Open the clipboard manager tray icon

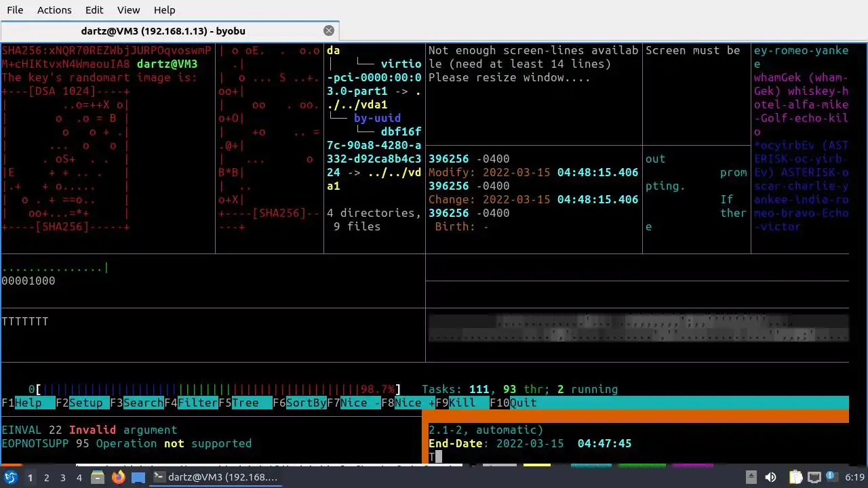tap(795, 478)
